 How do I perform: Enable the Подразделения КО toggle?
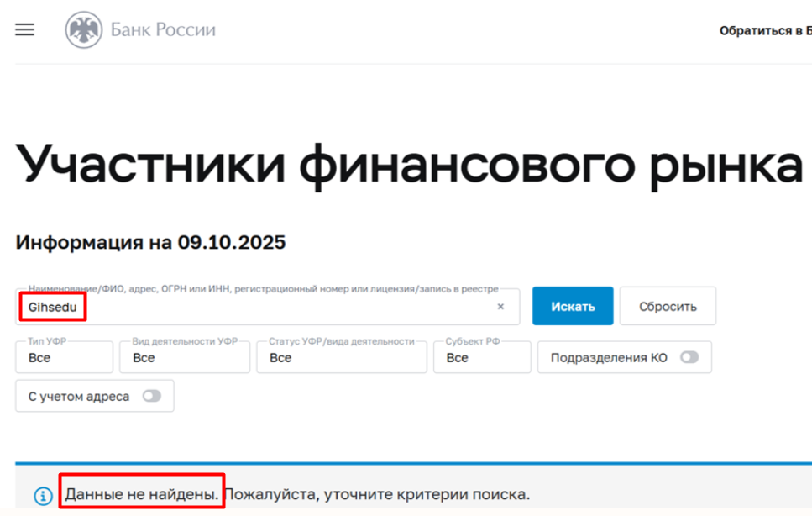692,356
